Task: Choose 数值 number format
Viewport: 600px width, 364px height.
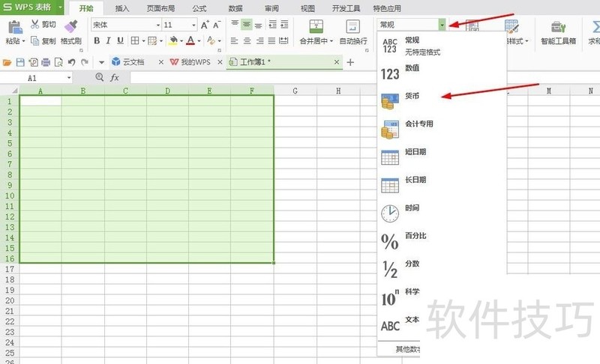Action: [442, 73]
